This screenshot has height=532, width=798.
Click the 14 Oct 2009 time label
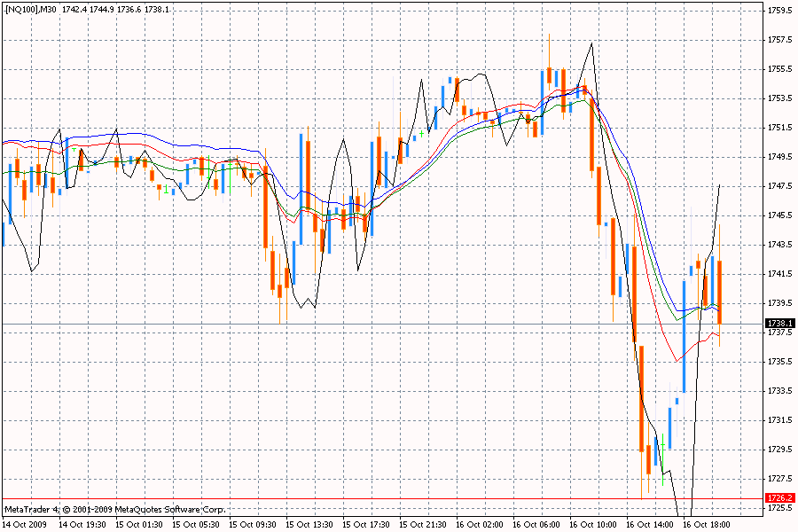(x=25, y=524)
